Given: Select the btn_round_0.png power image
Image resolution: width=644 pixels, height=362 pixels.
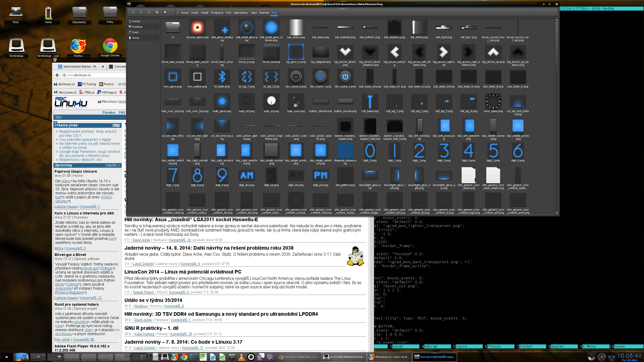Looking at the screenshot, I should [x=296, y=79].
